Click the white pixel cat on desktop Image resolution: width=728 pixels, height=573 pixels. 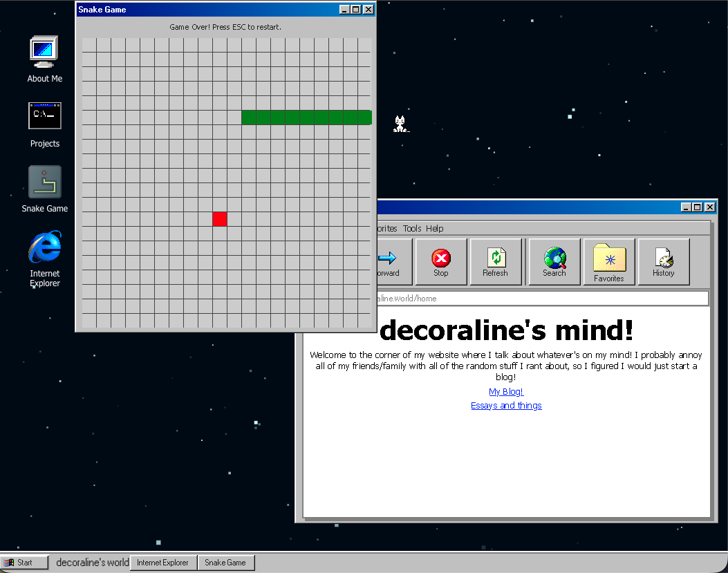click(x=400, y=124)
